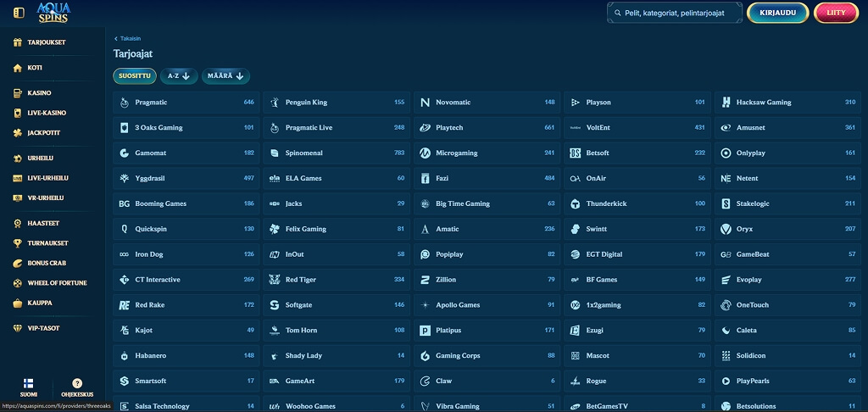Toggle the sidebar collapse icon
The image size is (868, 412).
pyautogui.click(x=19, y=12)
